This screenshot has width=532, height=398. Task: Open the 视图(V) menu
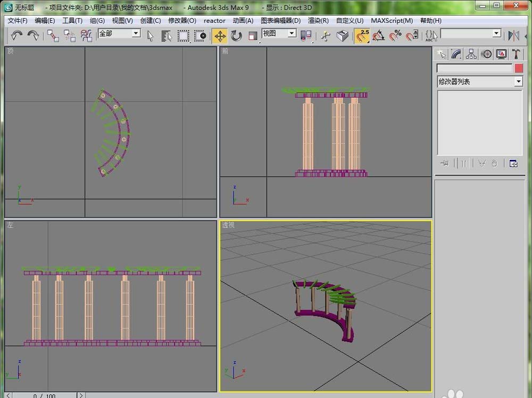[122, 21]
